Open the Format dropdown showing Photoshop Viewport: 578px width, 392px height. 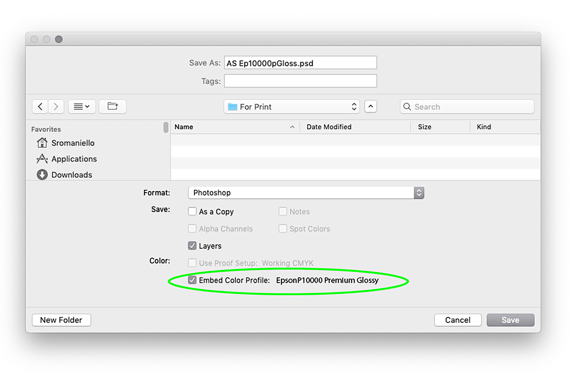click(419, 193)
